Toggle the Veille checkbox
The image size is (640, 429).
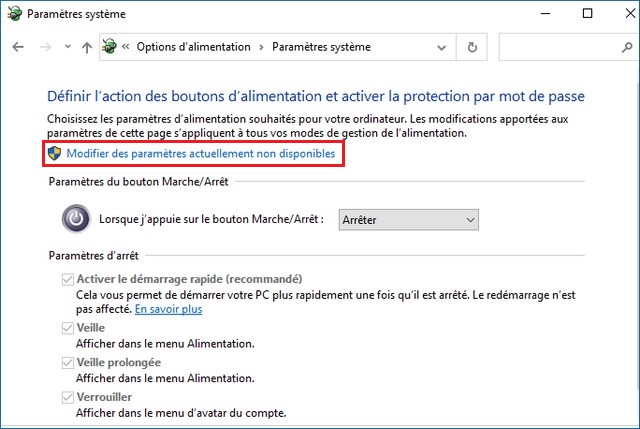pos(68,328)
